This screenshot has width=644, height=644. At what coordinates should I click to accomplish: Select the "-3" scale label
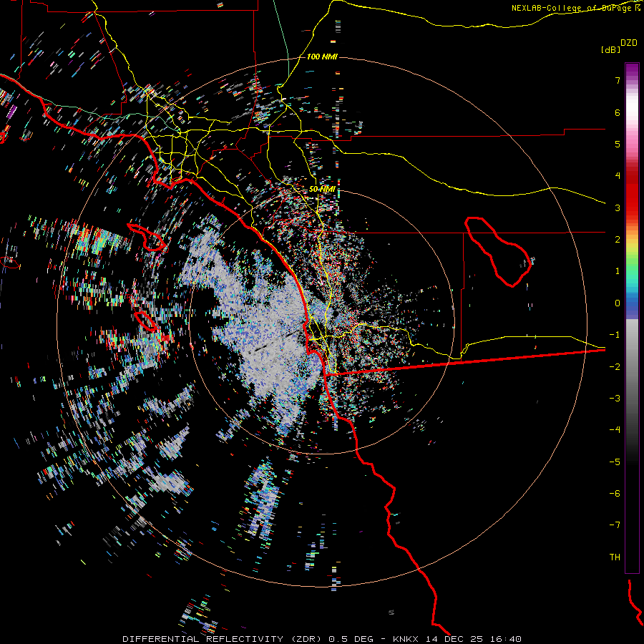[x=615, y=399]
